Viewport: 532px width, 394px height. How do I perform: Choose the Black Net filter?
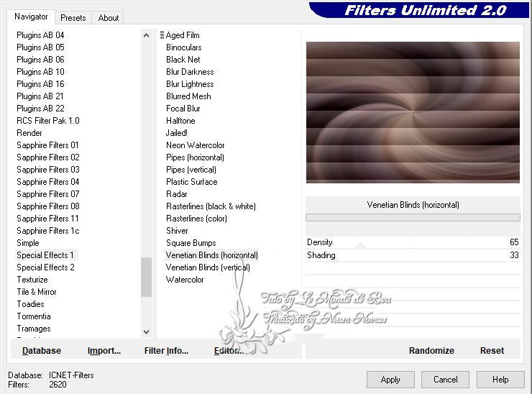pos(183,60)
